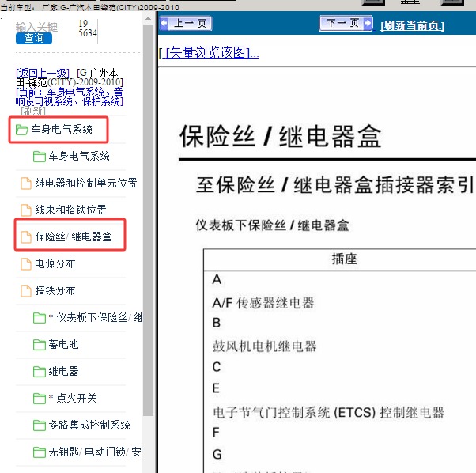
Task: Click the open folder icon beside top 车身电气系统
Action: pyautogui.click(x=22, y=130)
